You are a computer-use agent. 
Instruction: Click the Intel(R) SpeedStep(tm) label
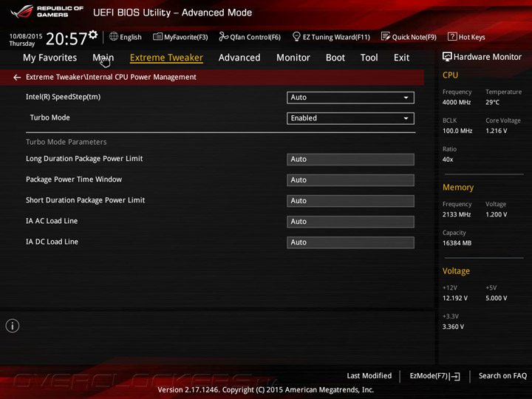(63, 97)
